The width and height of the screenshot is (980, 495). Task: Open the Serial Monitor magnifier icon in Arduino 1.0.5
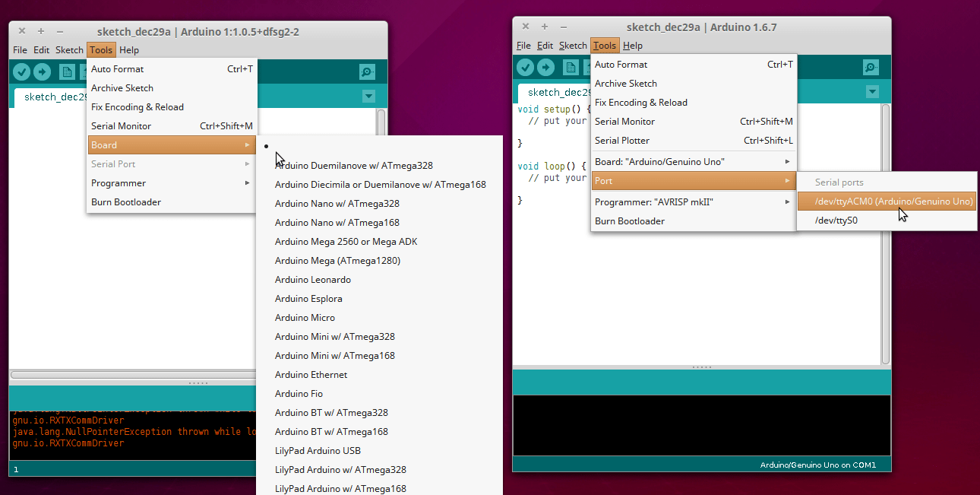(x=367, y=71)
